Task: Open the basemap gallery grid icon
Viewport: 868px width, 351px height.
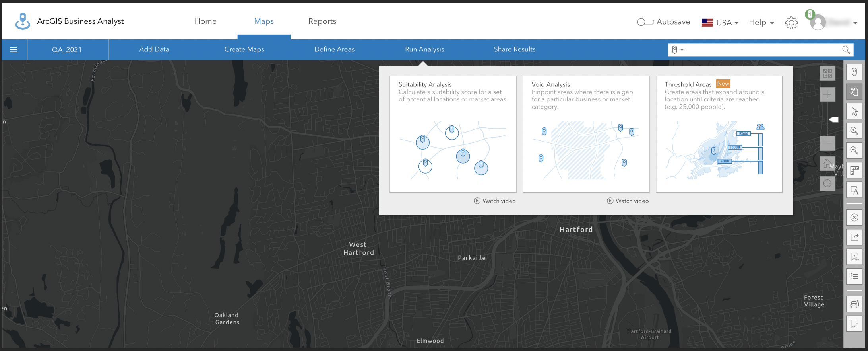Action: point(827,73)
